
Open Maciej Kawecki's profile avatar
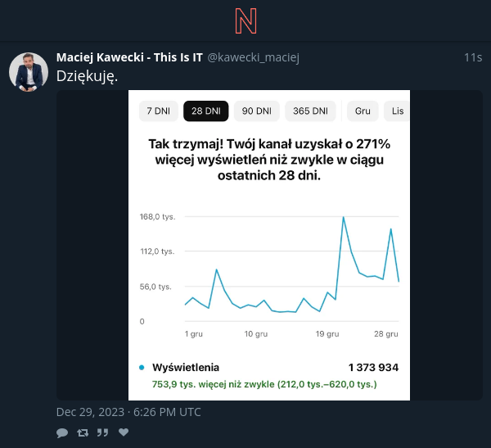pyautogui.click(x=29, y=72)
